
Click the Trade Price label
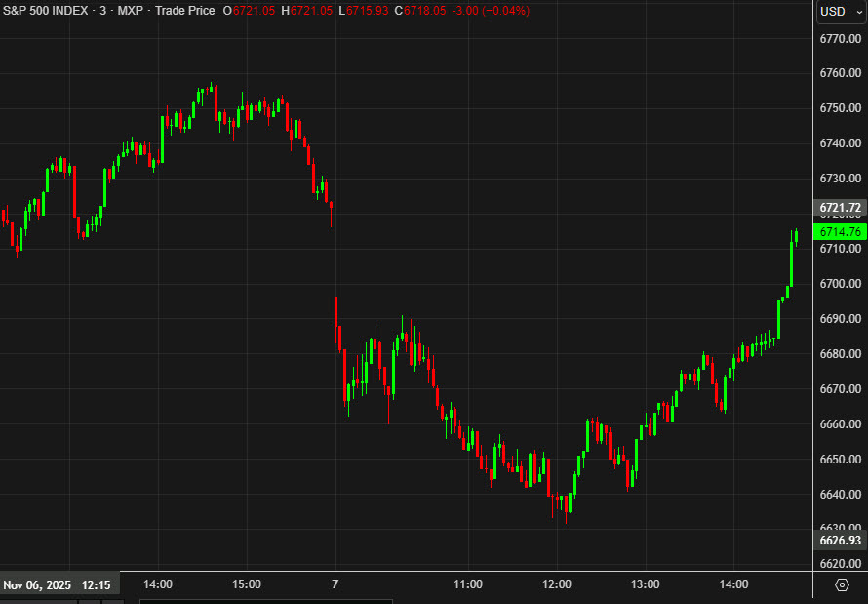tap(186, 11)
